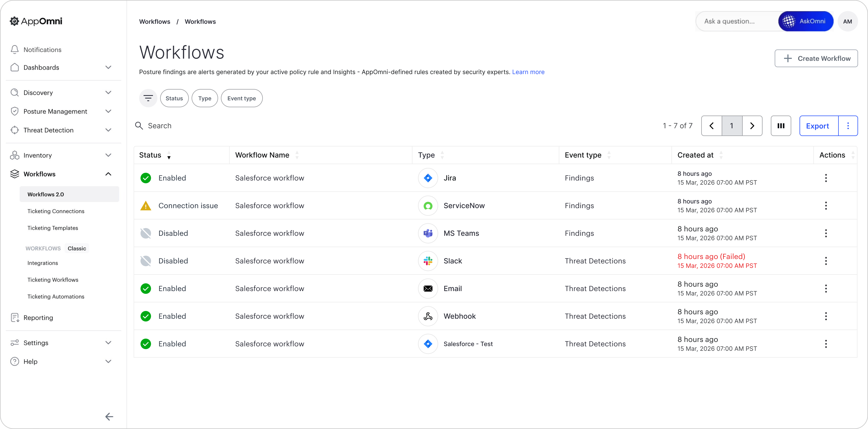Sort table by Status column
This screenshot has width=868, height=429.
pyautogui.click(x=168, y=155)
